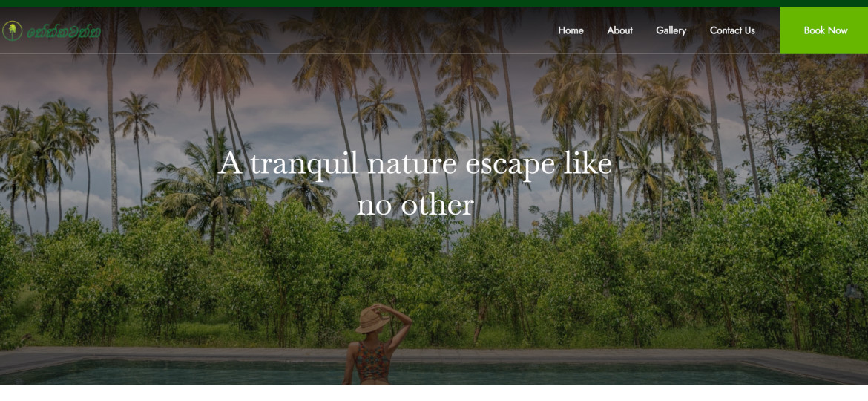Click the green Sinhala logo text
Screen dimensions: 868x401
point(64,32)
